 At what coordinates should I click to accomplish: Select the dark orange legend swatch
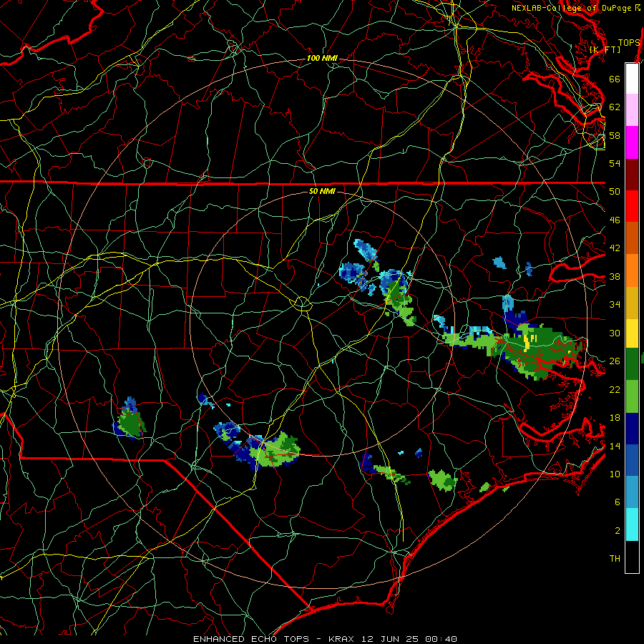pos(632,238)
